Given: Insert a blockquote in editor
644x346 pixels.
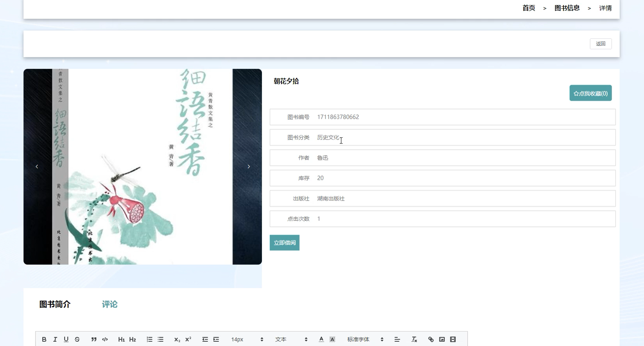Looking at the screenshot, I should pos(94,339).
